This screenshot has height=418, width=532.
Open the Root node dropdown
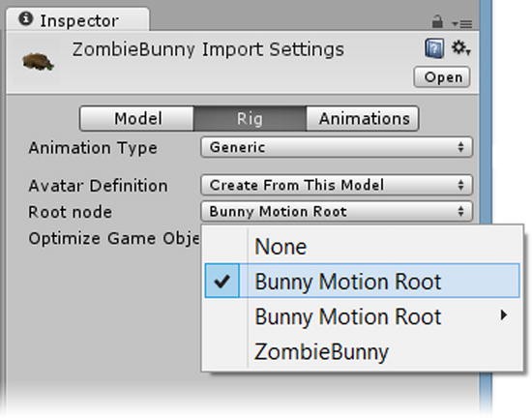(x=337, y=211)
